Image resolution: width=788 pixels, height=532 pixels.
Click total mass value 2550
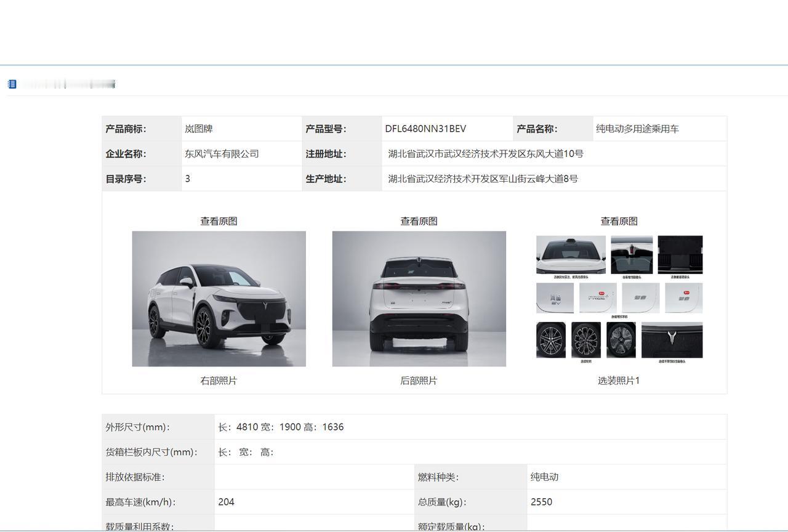click(x=541, y=502)
